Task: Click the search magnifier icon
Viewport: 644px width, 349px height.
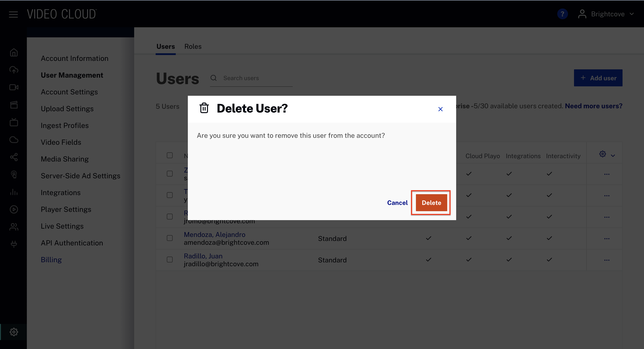Action: [x=214, y=78]
